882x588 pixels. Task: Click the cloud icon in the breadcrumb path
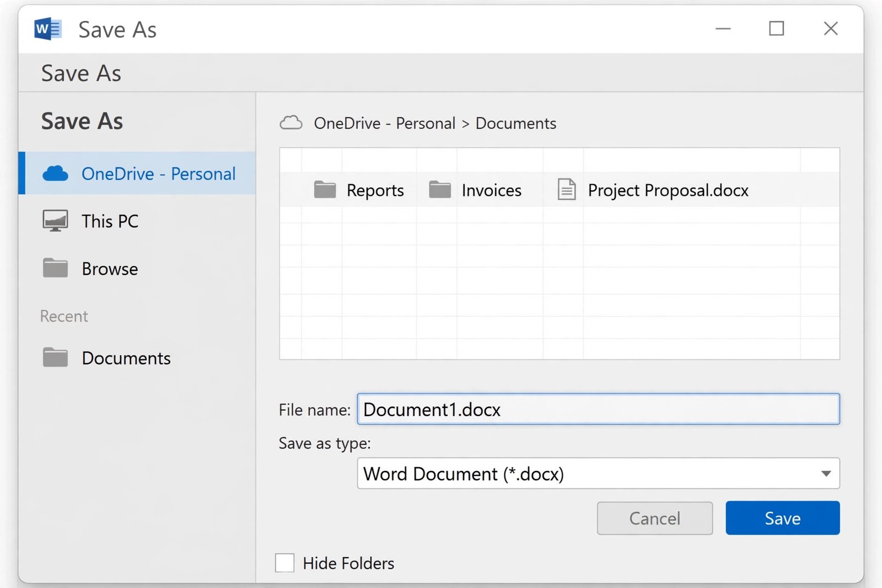pyautogui.click(x=291, y=122)
